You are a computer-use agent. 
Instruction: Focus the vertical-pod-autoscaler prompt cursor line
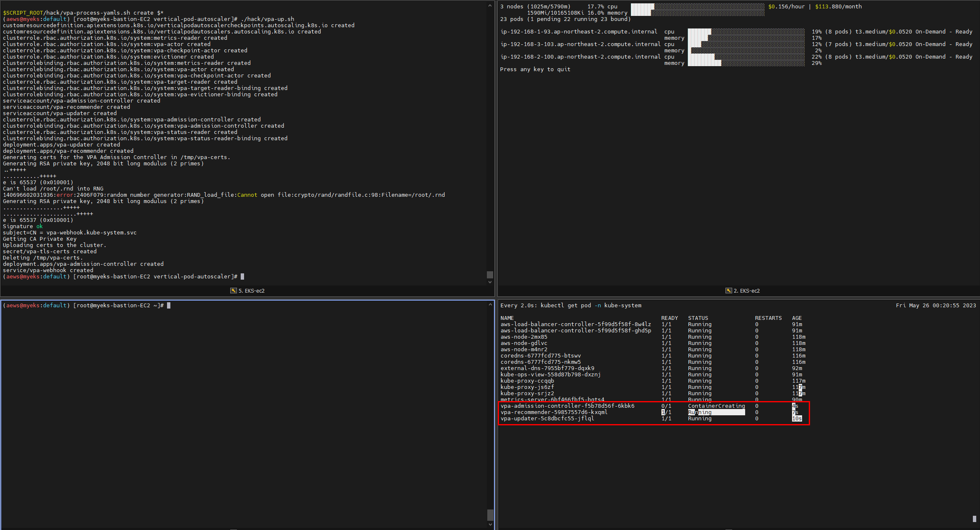(242, 277)
